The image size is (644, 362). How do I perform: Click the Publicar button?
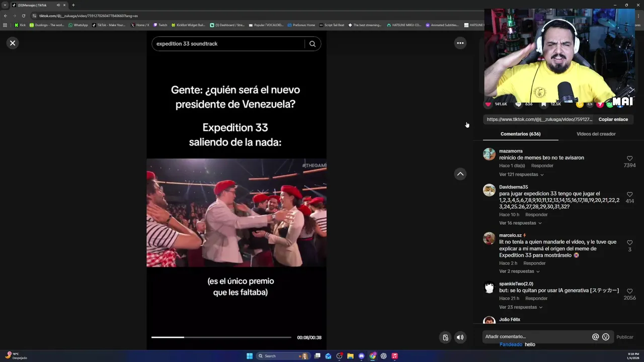pyautogui.click(x=625, y=337)
